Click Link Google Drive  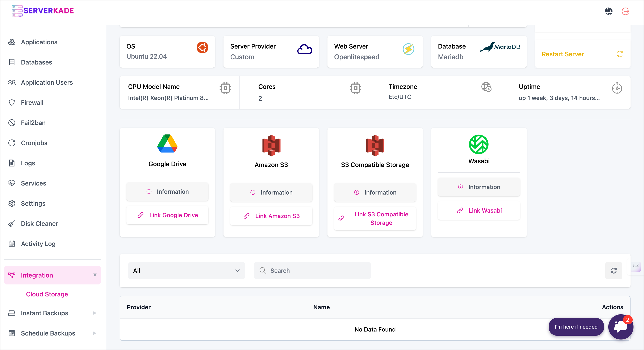point(167,215)
